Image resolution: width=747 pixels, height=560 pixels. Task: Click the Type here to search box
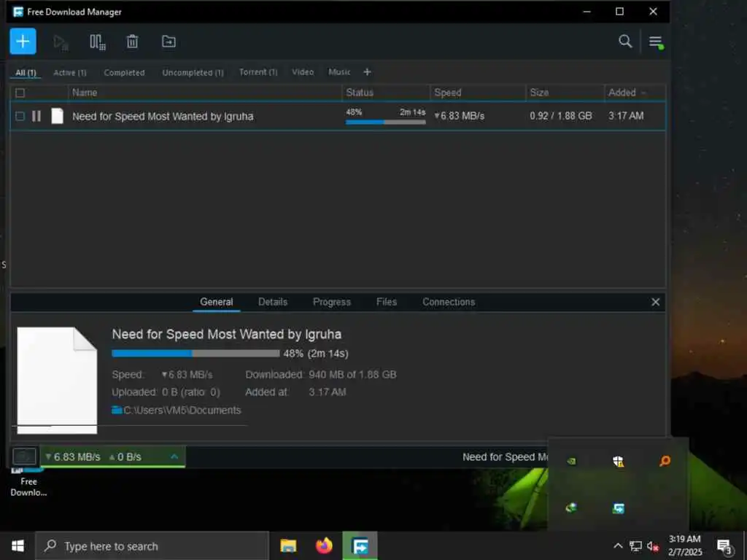(x=152, y=545)
